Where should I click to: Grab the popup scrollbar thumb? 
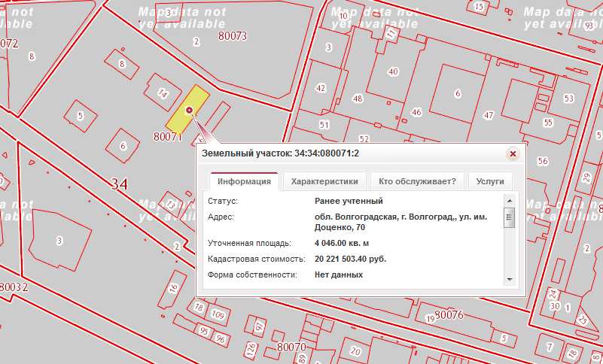click(510, 217)
